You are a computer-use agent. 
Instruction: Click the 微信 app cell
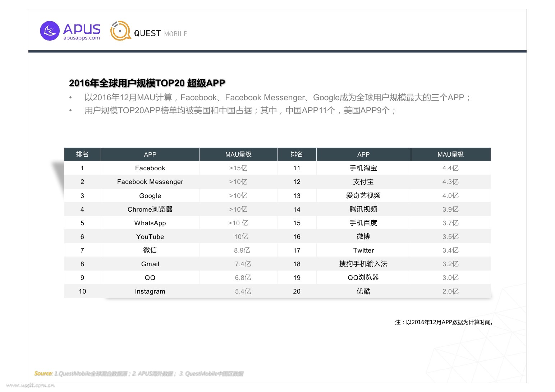pyautogui.click(x=150, y=250)
